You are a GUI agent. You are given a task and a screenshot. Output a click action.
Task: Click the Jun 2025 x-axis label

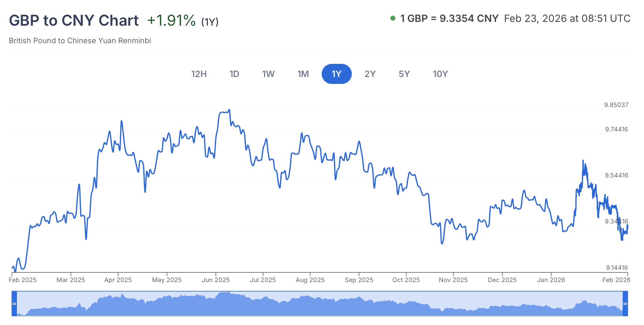click(x=216, y=280)
